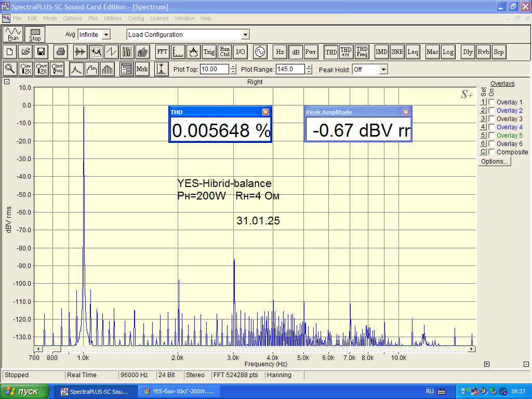Toggle the plot annotation notes icon
532x399 pixels.
pos(127,69)
